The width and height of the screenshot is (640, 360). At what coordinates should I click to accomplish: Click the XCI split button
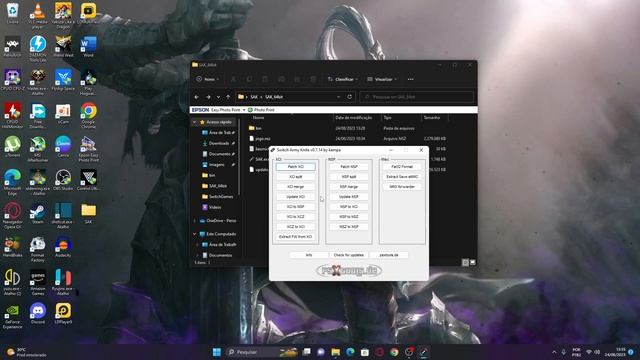[x=296, y=177]
